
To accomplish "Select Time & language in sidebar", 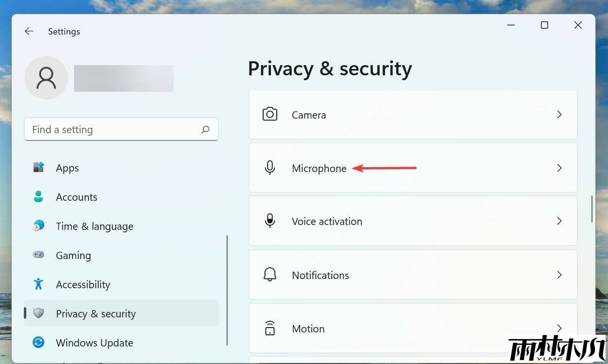I will (x=94, y=226).
